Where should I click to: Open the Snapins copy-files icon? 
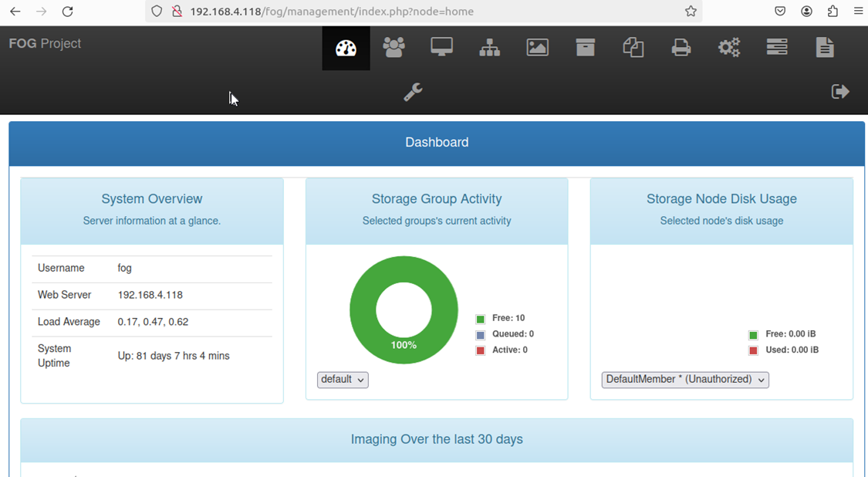633,48
